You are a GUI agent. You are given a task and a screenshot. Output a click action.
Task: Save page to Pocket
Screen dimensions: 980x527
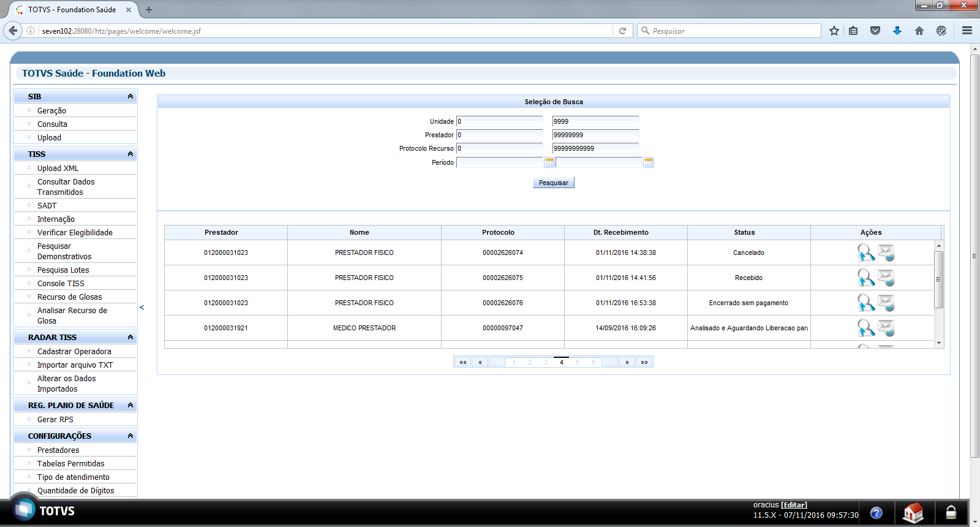coord(875,31)
